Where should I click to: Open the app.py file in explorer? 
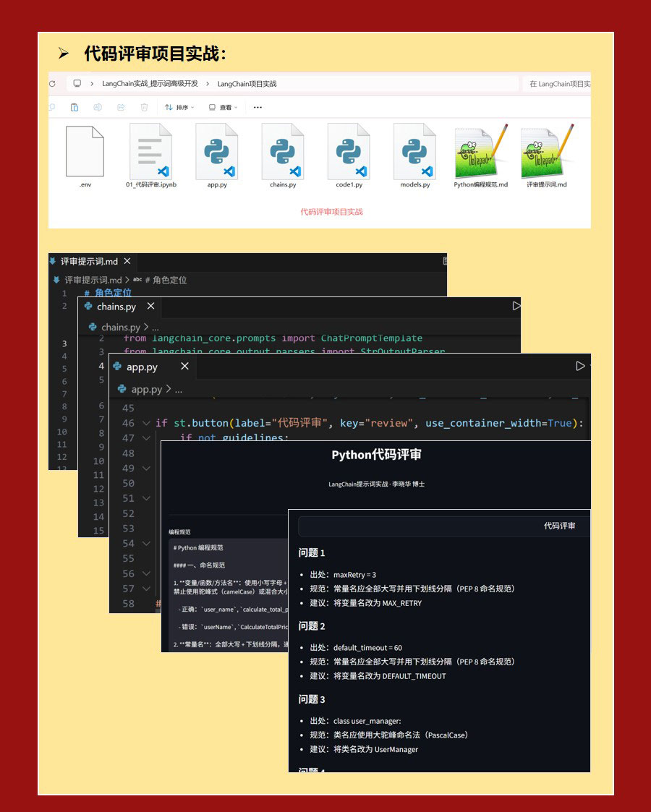tap(217, 152)
